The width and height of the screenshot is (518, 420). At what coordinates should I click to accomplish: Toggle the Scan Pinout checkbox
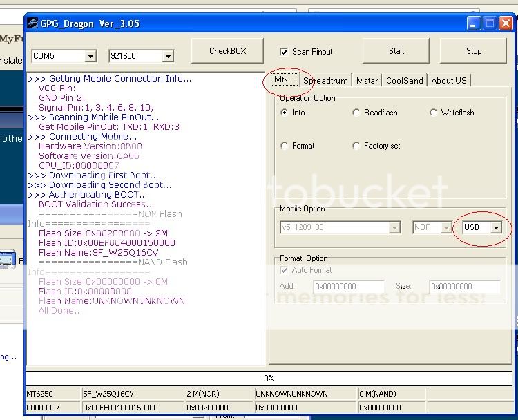pos(284,52)
